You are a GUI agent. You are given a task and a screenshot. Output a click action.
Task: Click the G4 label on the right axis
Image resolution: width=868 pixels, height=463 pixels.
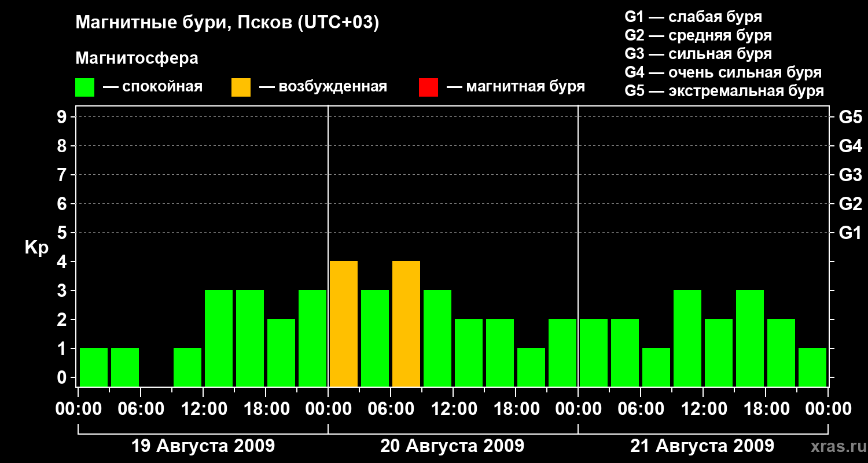click(x=850, y=146)
